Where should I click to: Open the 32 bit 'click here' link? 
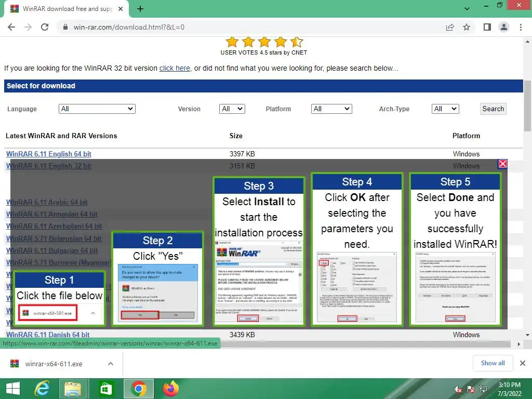click(175, 68)
